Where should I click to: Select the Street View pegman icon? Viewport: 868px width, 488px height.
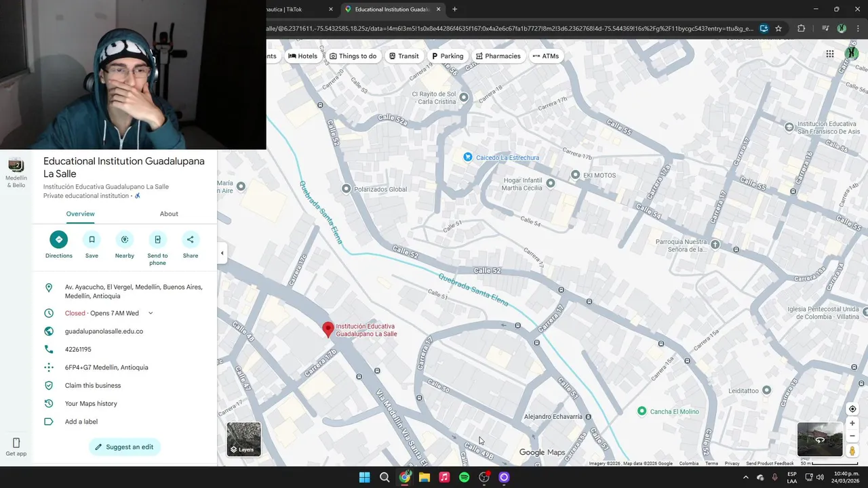point(852,451)
